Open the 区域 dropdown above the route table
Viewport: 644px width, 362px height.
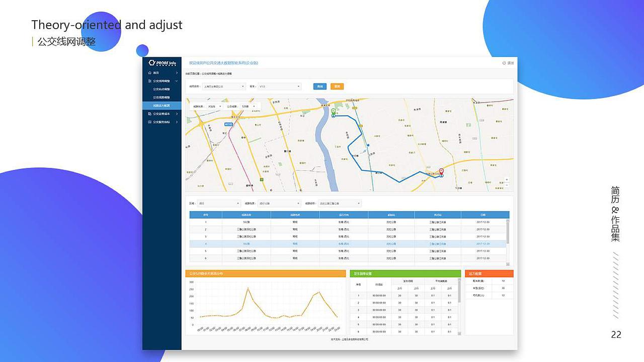coord(219,204)
